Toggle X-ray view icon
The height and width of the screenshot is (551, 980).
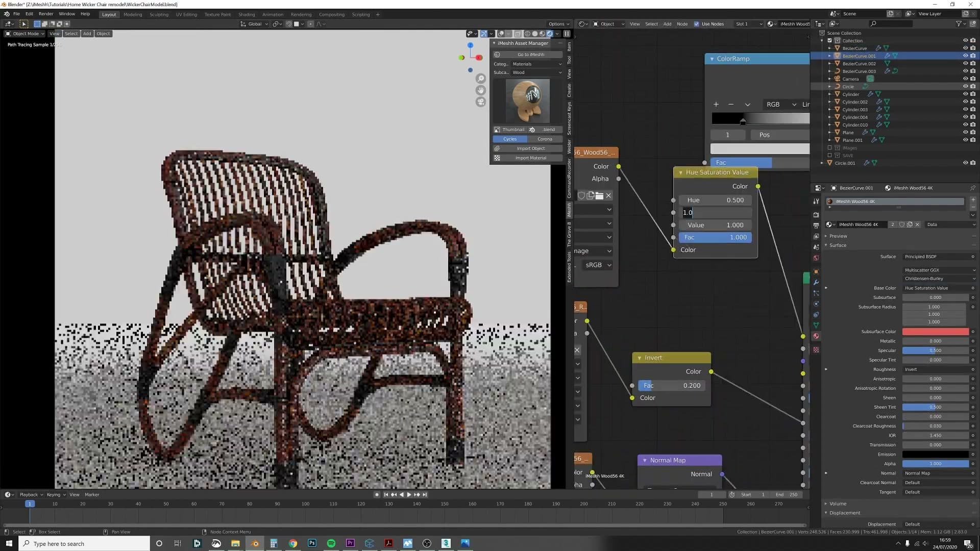(x=518, y=34)
